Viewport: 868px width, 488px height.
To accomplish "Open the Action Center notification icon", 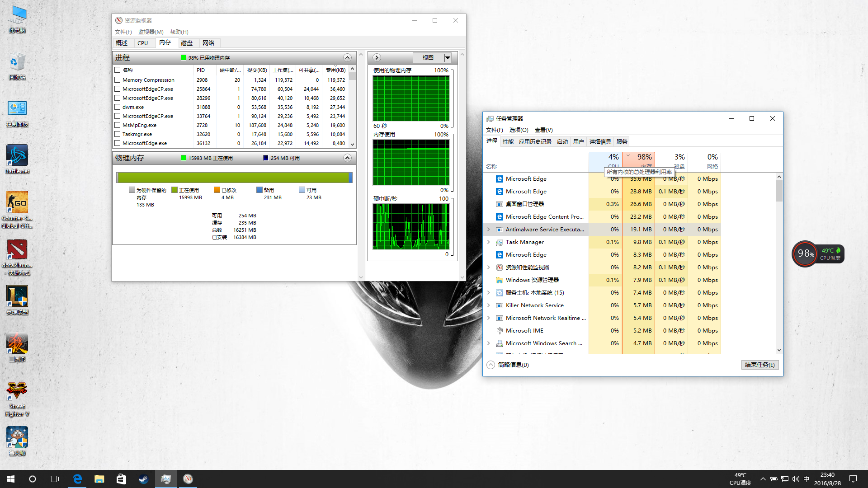I will point(853,479).
